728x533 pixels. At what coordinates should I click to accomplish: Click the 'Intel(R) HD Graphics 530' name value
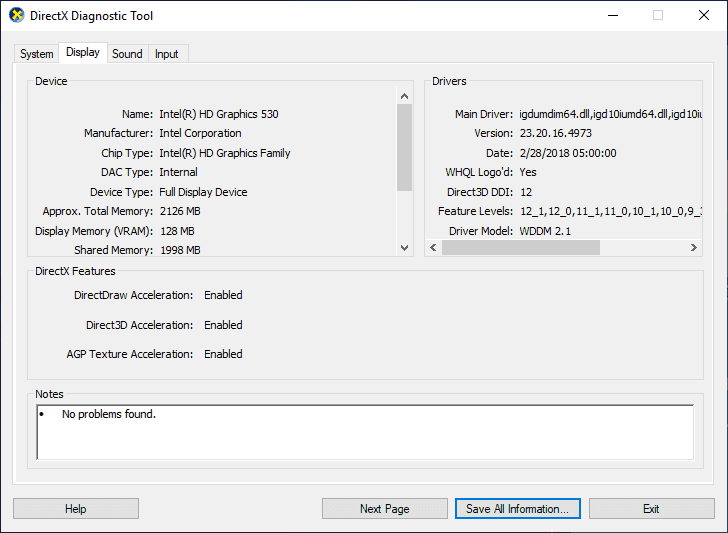click(x=219, y=114)
